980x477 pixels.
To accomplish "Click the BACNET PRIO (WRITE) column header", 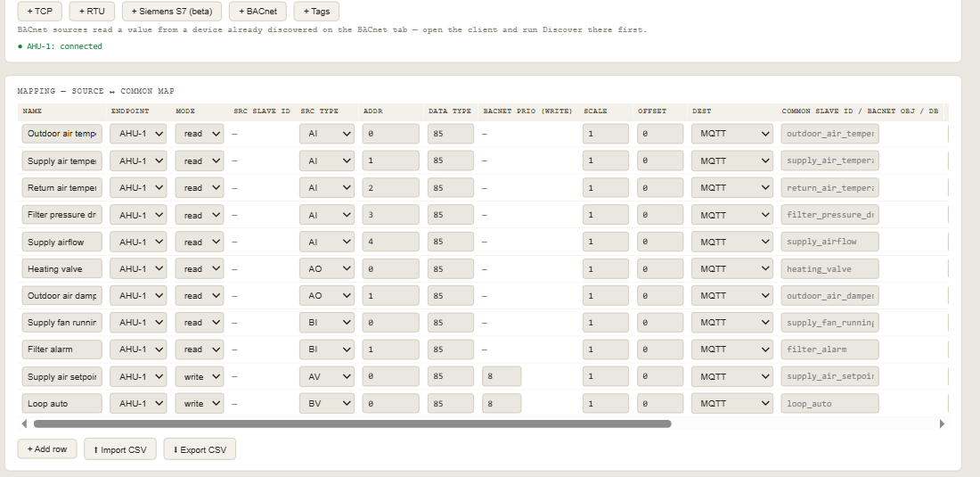I will [527, 111].
